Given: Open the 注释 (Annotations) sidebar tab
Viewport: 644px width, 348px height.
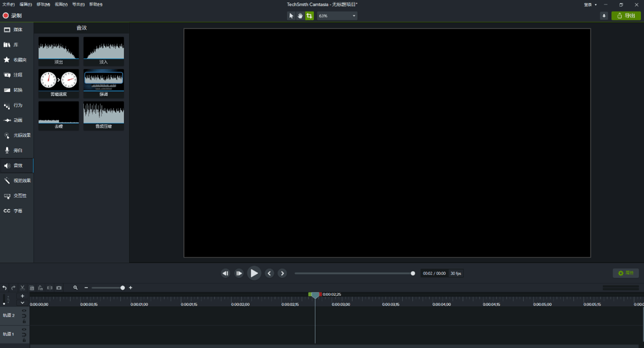Looking at the screenshot, I should coord(17,75).
